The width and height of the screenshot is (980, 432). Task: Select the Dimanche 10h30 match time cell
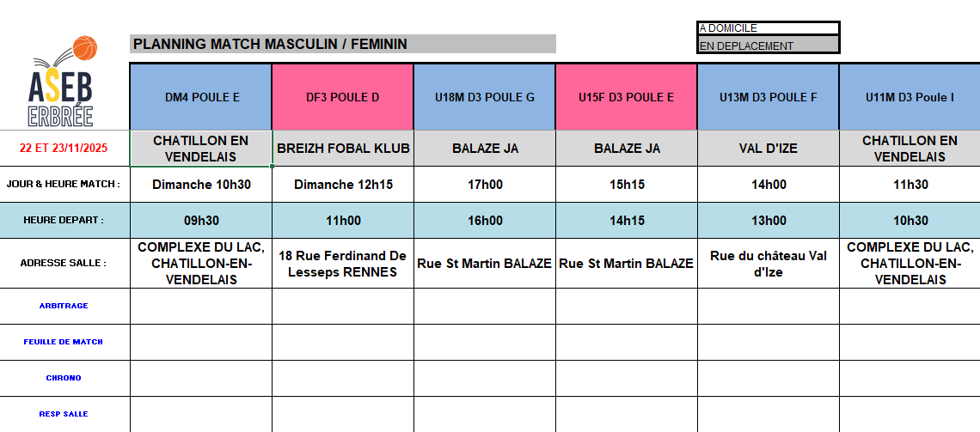point(201,185)
